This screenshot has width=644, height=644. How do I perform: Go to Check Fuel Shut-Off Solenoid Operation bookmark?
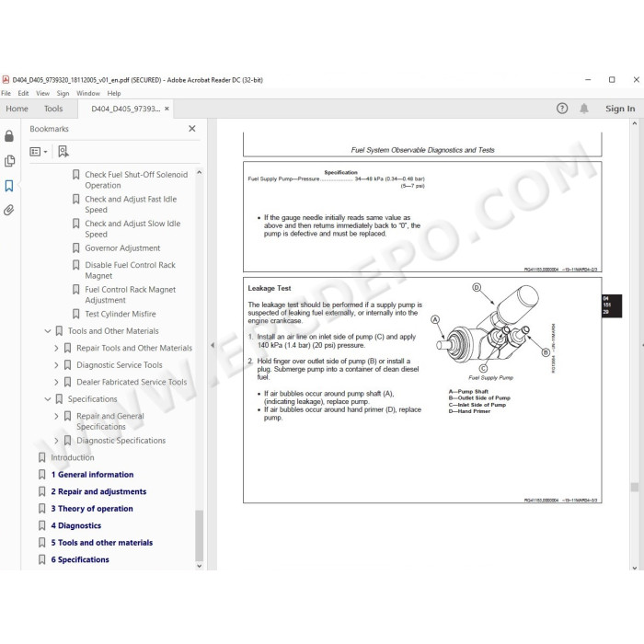pos(136,180)
